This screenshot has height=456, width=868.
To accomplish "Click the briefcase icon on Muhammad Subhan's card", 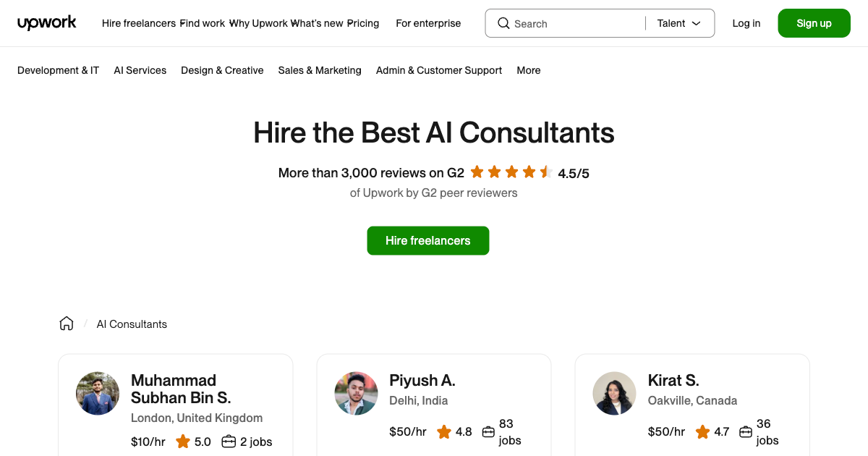I will click(229, 441).
